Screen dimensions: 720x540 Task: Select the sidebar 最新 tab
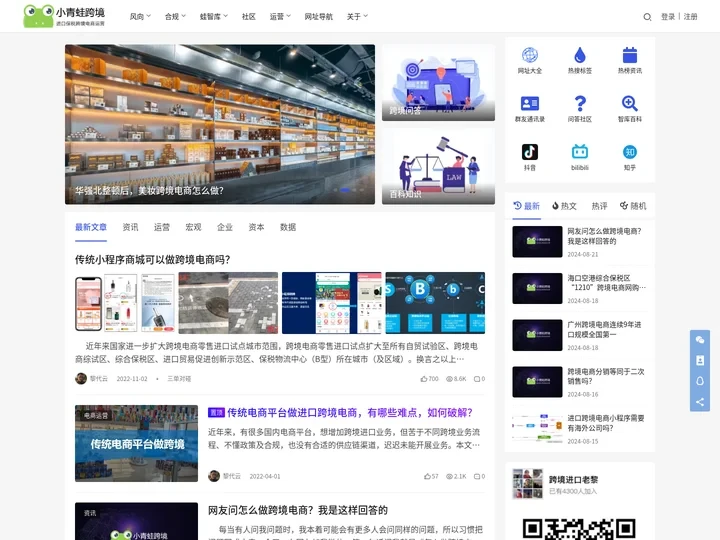526,206
